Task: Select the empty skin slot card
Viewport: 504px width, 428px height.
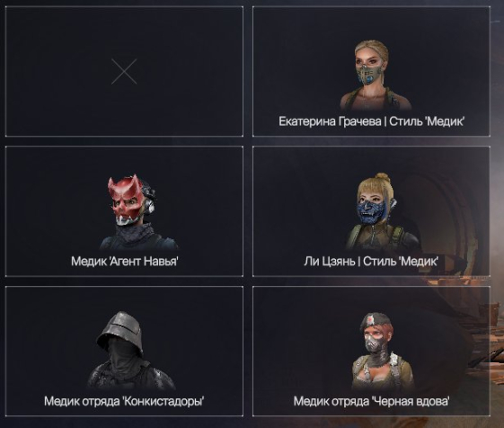Action: [124, 71]
